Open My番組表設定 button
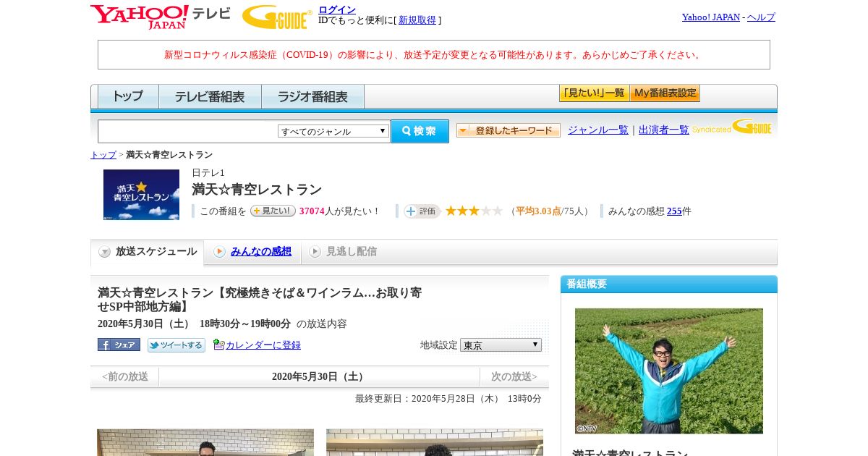The width and height of the screenshot is (868, 456). point(665,93)
